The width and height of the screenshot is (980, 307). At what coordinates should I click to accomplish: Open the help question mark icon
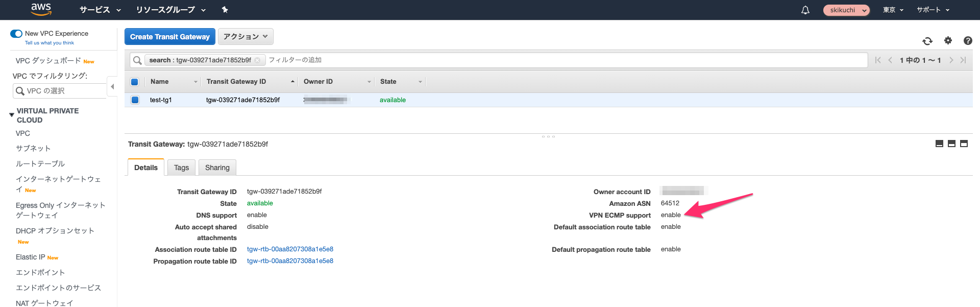tap(968, 40)
